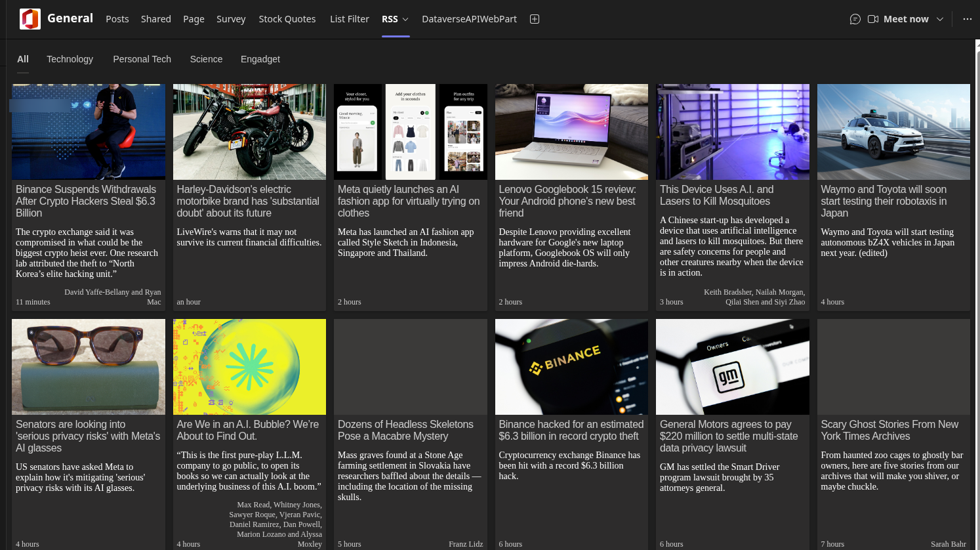The height and width of the screenshot is (550, 980).
Task: Open Dozens of Headless Skeletons headline
Action: (x=405, y=430)
